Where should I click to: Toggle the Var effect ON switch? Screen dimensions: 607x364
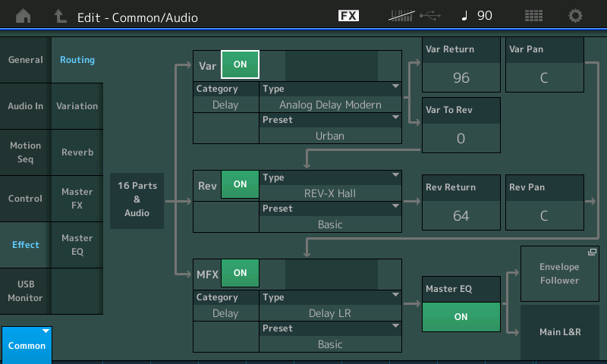coord(240,65)
